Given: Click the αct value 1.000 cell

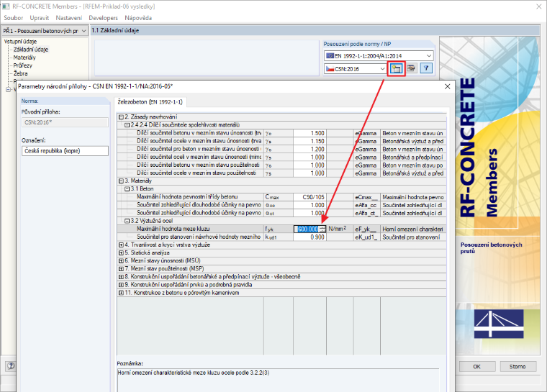Looking at the screenshot, I should [309, 213].
